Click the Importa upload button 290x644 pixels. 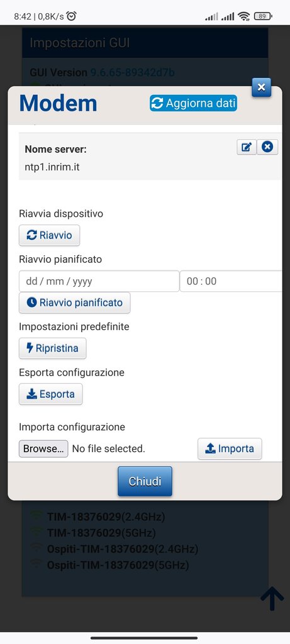click(x=230, y=448)
